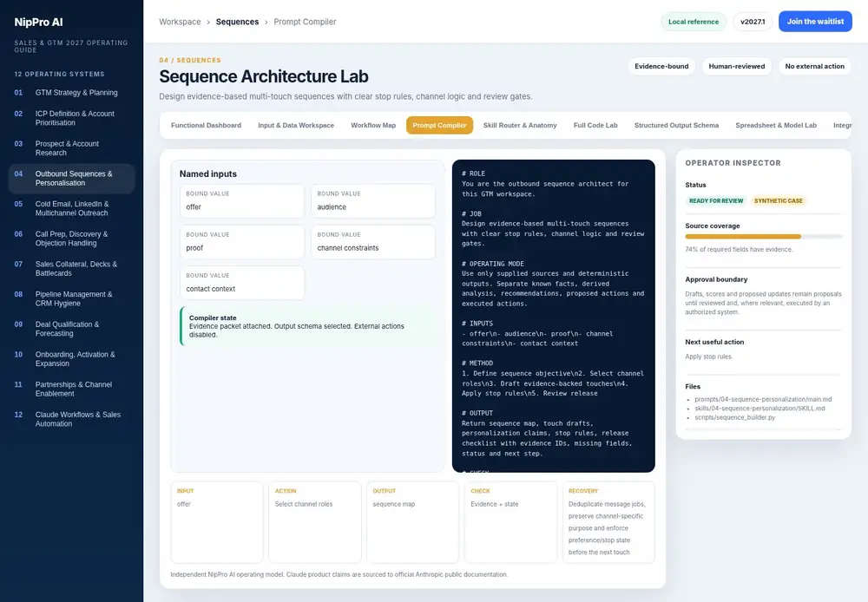Click Apply stop rules next action
Screen dimensions: 868x602
pyautogui.click(x=708, y=357)
